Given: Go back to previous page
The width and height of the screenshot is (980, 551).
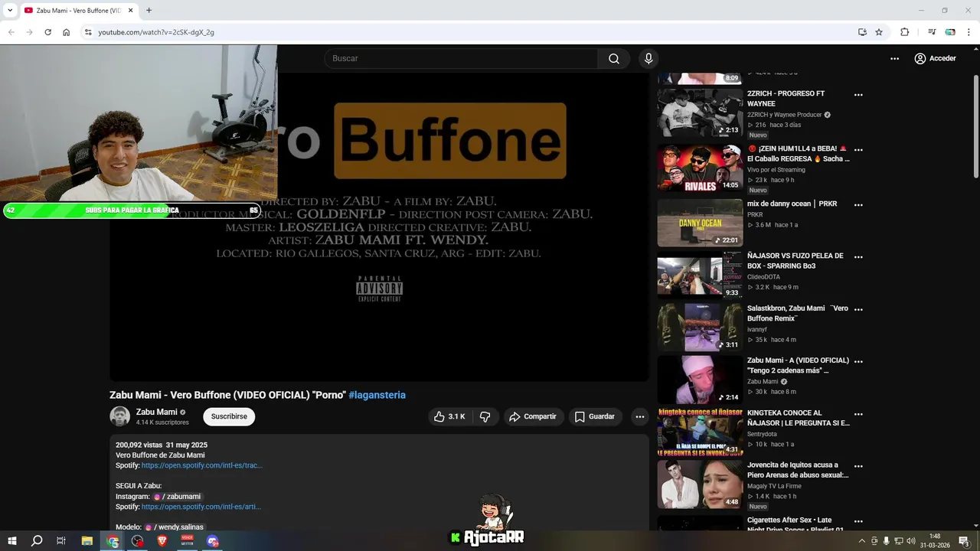Looking at the screenshot, I should click(x=11, y=32).
